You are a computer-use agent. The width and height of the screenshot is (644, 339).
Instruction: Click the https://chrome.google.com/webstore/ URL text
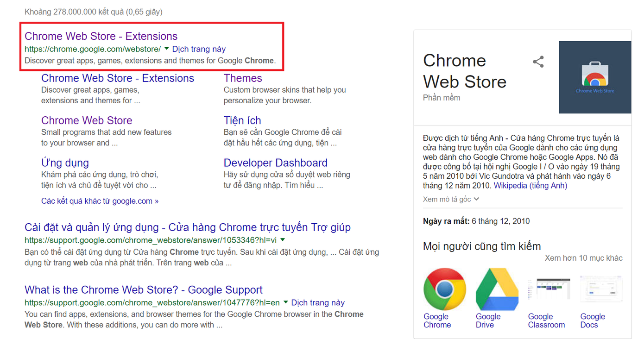pyautogui.click(x=93, y=49)
